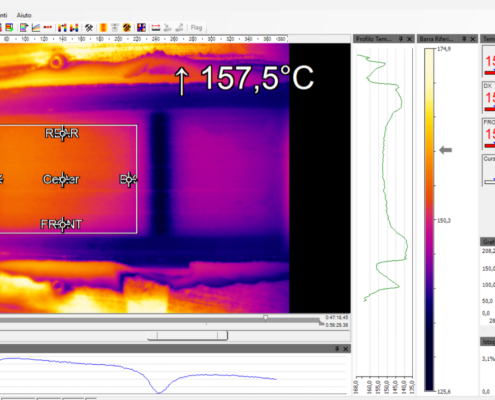Click the 150,3 color scale label
Screen dimensions: 495x400
point(444,220)
